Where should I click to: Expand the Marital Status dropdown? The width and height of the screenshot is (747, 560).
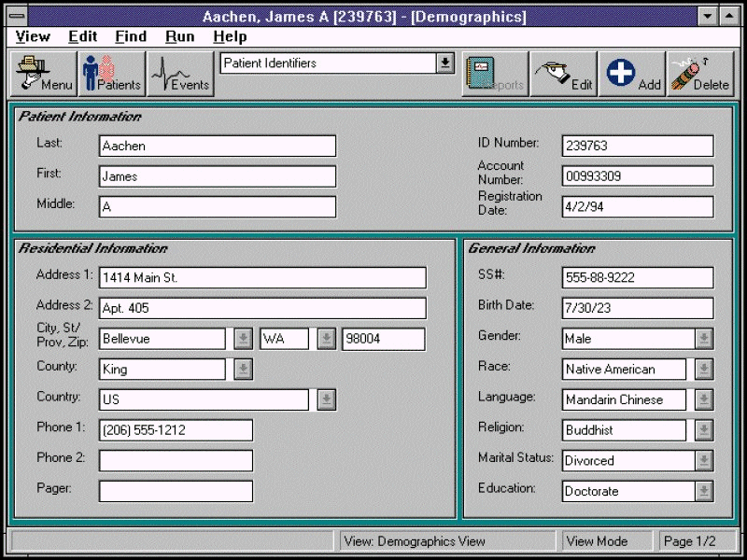(x=704, y=461)
